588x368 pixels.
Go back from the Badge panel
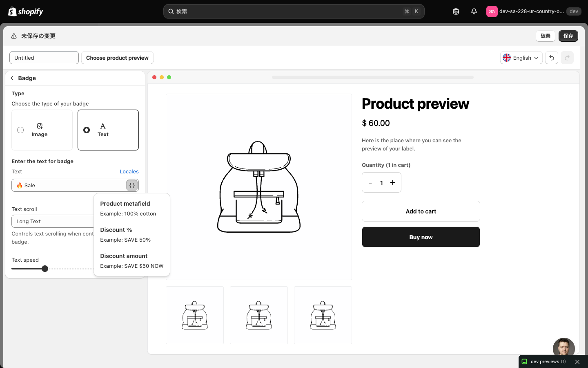tap(12, 78)
